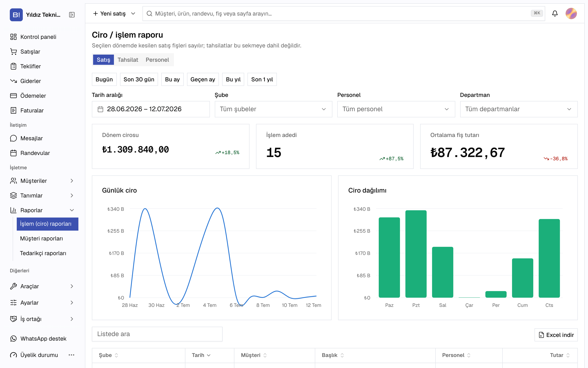Download the report with Excel indir
Viewport: 588px width, 368px height.
[x=556, y=335]
